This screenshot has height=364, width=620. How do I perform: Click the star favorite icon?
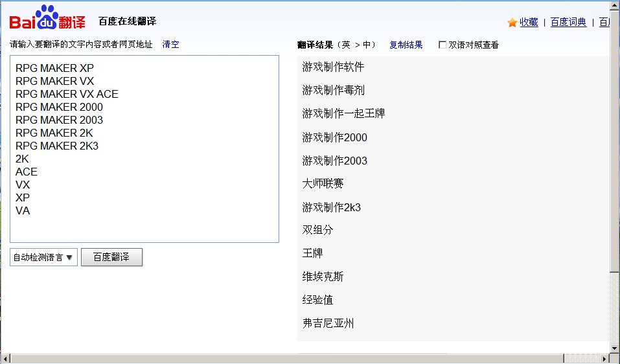(512, 23)
